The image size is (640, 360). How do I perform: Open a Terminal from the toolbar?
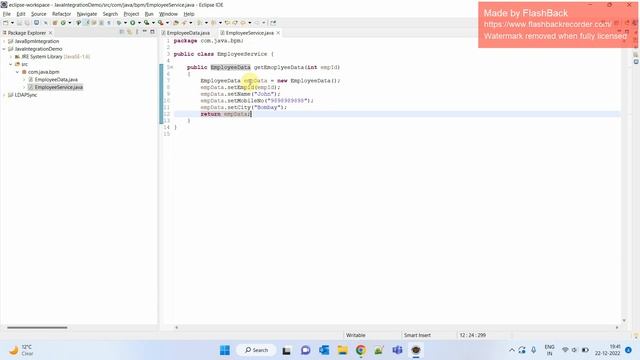point(36,22)
